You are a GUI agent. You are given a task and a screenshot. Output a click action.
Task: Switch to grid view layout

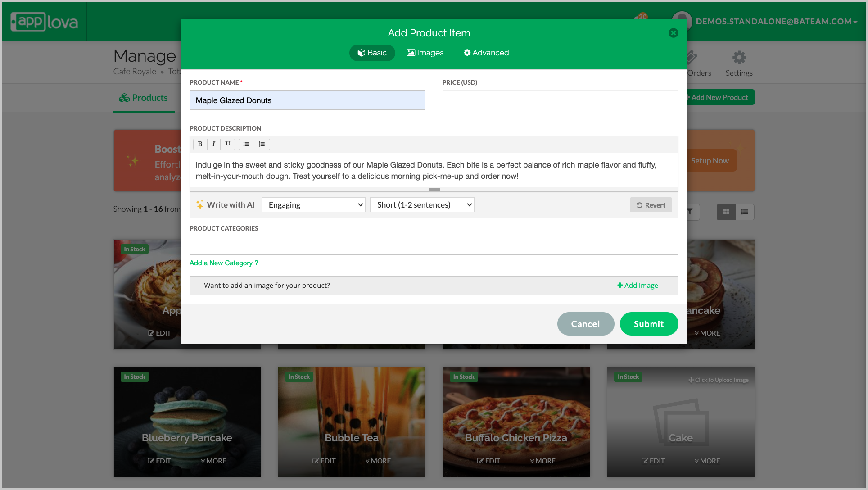coord(726,212)
